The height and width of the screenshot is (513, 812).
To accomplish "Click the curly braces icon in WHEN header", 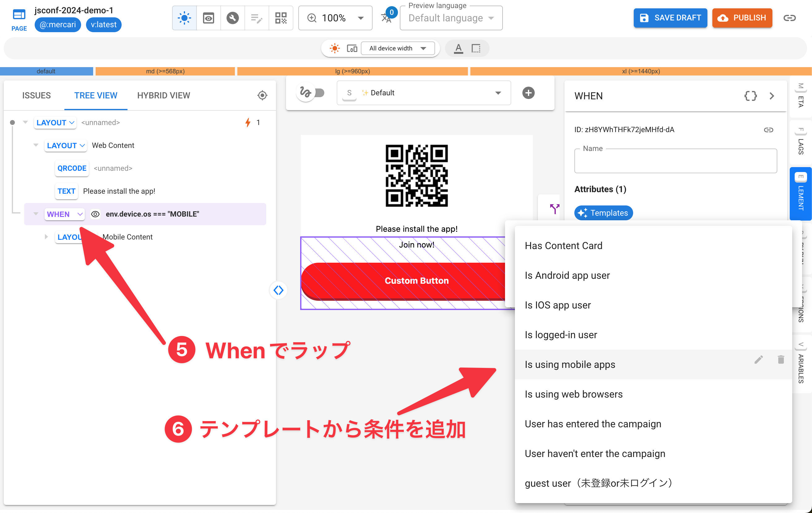I will click(x=750, y=96).
